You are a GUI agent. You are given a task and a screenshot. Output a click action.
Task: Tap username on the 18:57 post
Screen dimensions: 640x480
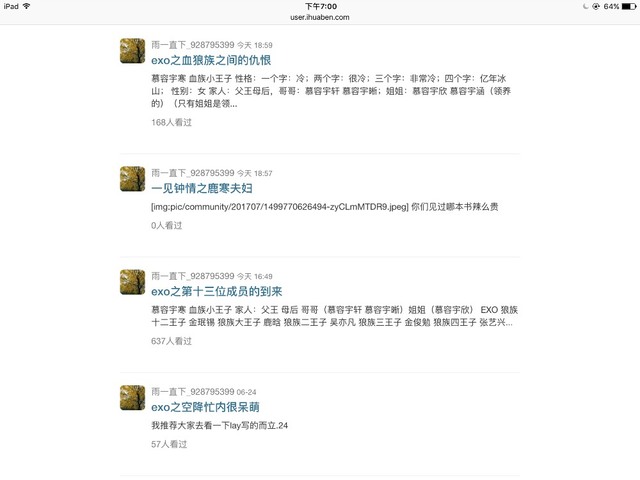193,173
